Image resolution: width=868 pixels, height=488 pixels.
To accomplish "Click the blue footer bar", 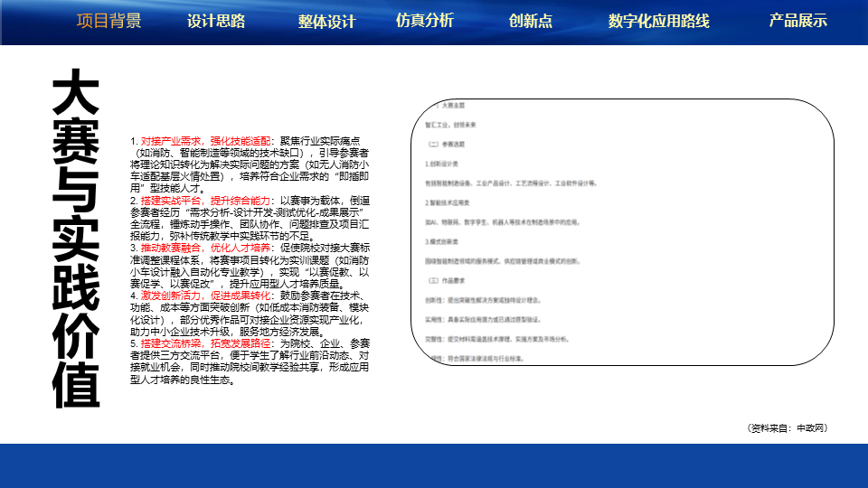I will point(434,465).
